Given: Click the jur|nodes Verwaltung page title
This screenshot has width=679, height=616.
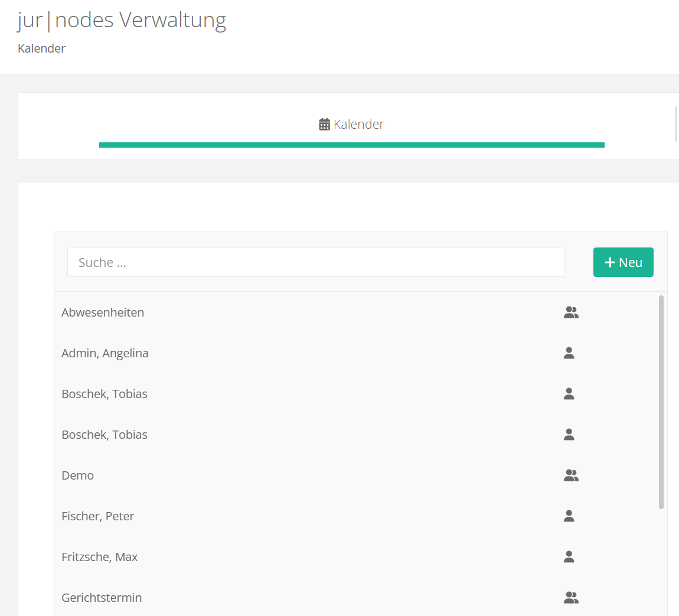Looking at the screenshot, I should tap(122, 20).
